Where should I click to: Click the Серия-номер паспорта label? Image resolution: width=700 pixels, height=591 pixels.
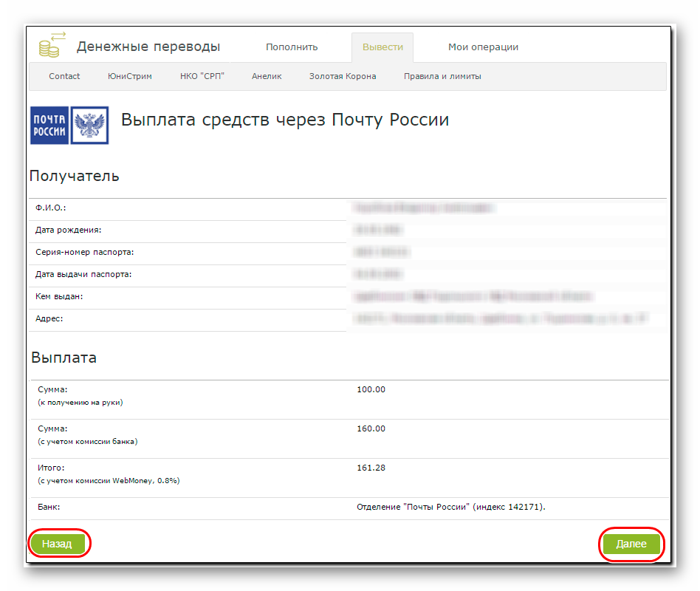(85, 253)
